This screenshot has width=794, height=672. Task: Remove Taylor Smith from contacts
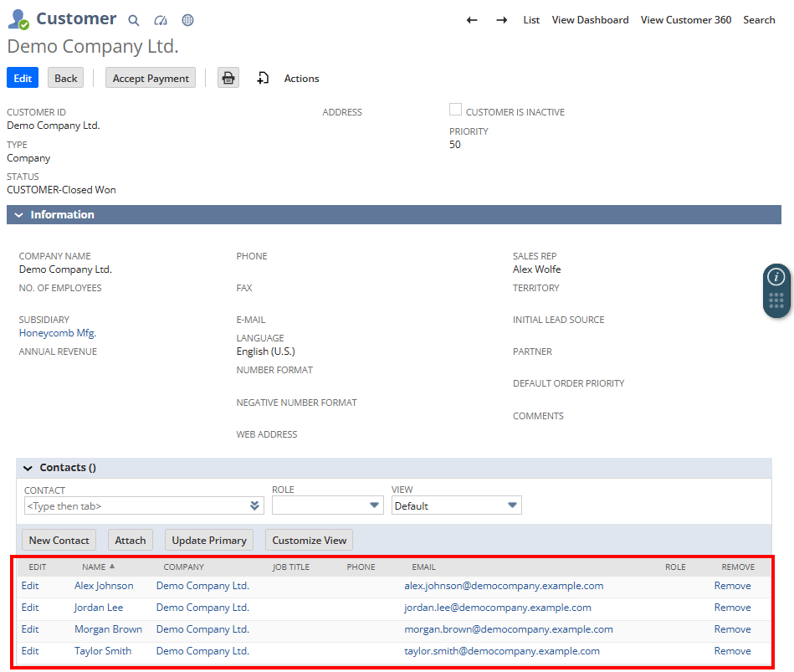(x=732, y=651)
